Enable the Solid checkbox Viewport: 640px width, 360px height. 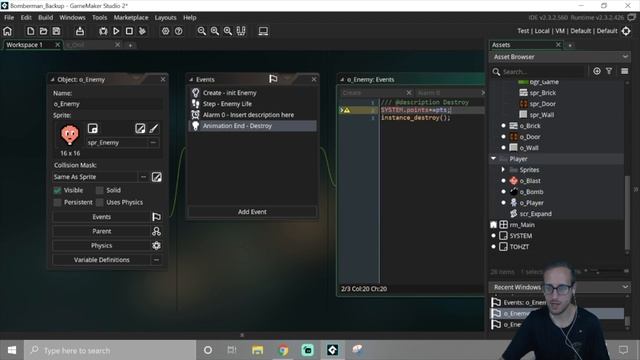pyautogui.click(x=100, y=190)
